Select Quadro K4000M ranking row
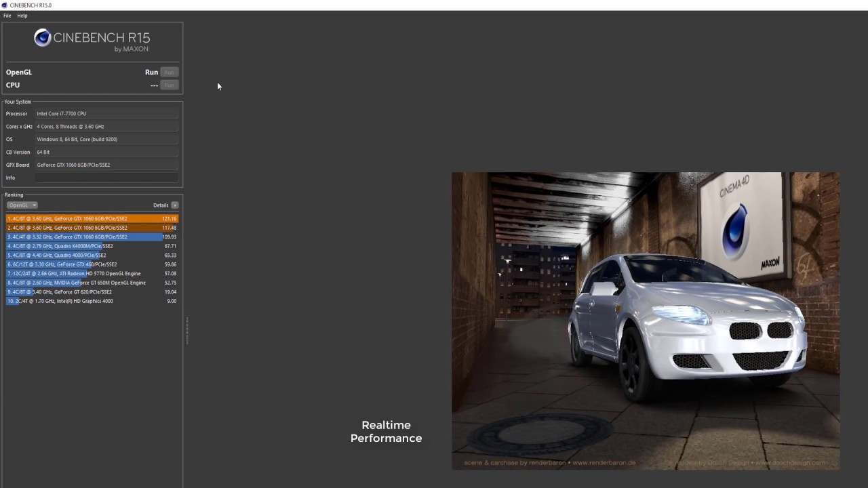 point(92,246)
